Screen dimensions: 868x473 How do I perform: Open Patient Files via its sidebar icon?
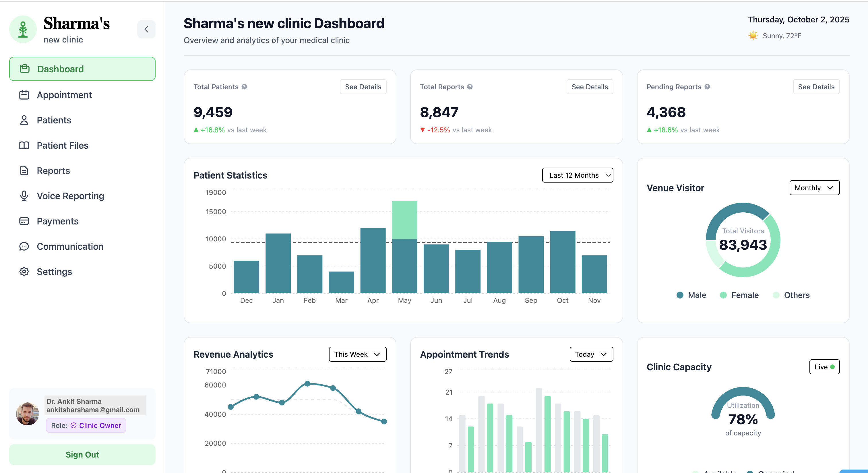coord(24,145)
